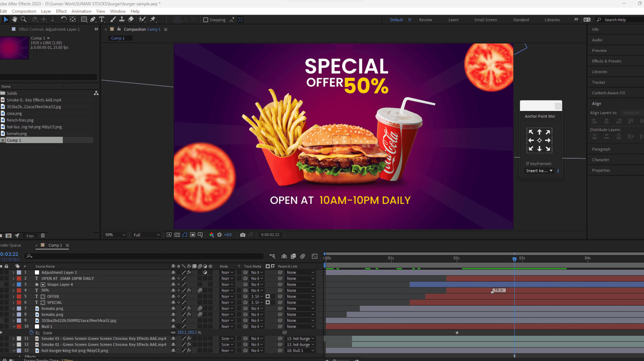The image size is (644, 361).
Task: Open the Content-Aware Fill panel
Action: 608,93
